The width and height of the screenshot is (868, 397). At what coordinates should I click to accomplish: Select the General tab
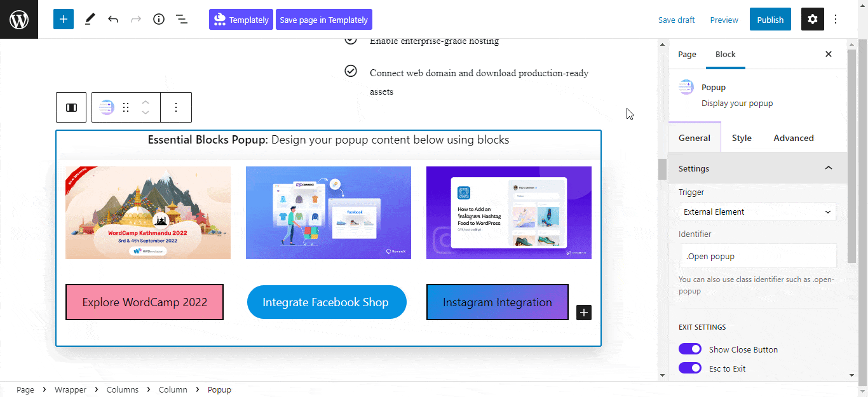(695, 138)
